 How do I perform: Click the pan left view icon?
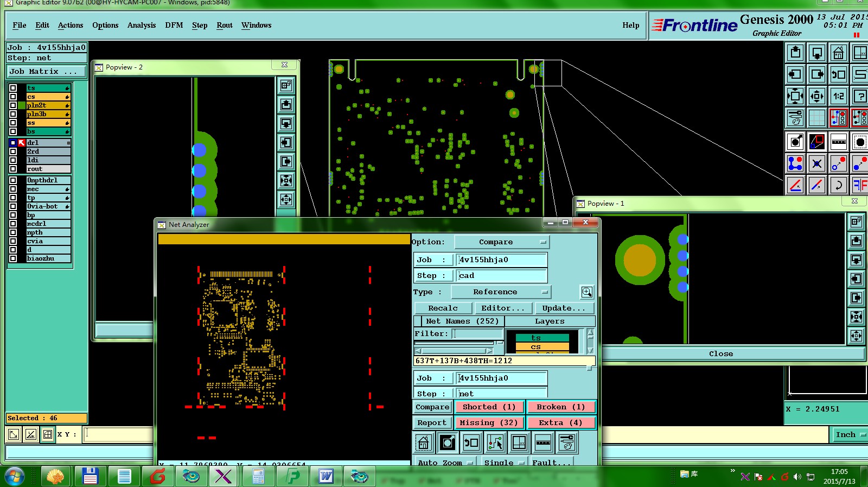795,74
